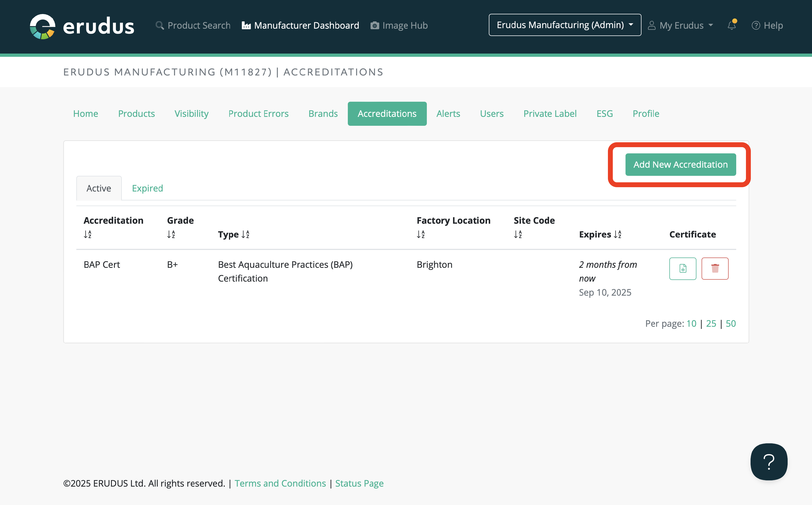The width and height of the screenshot is (812, 505).
Task: Click Add New Accreditation button
Action: click(680, 165)
